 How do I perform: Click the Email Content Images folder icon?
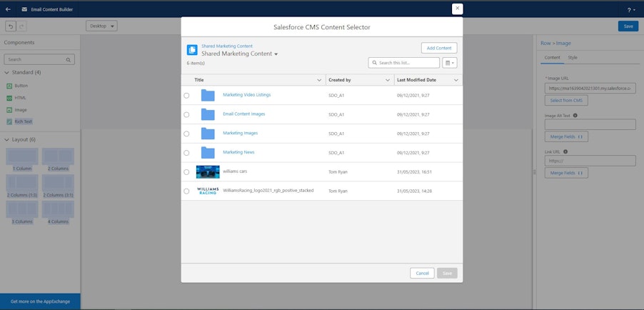(208, 114)
